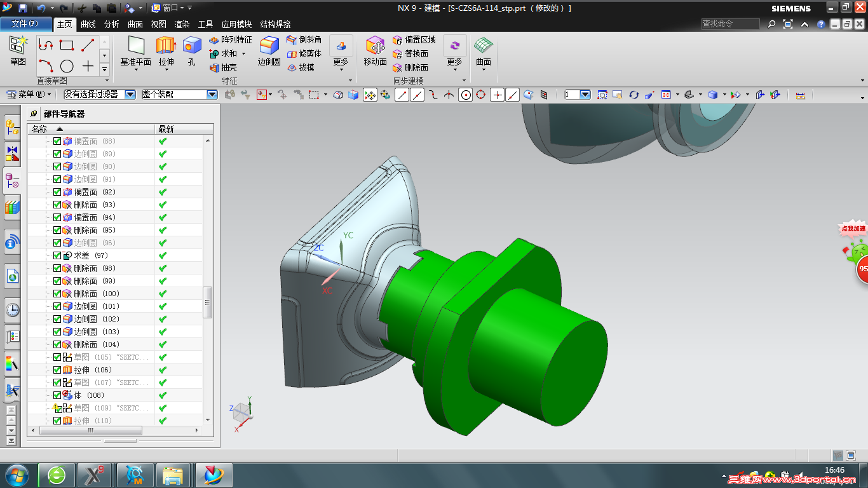The image size is (868, 488).
Task: Select the circle sketch tool
Action: click(x=67, y=66)
